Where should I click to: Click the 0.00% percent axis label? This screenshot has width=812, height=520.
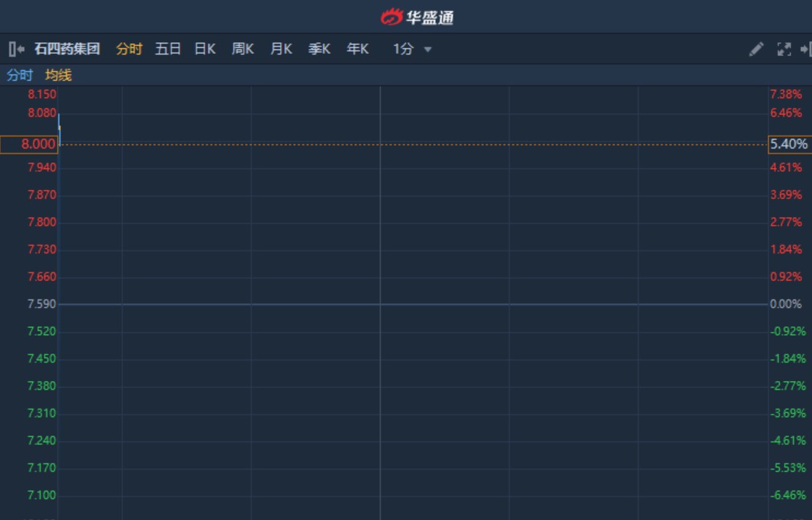pyautogui.click(x=786, y=304)
